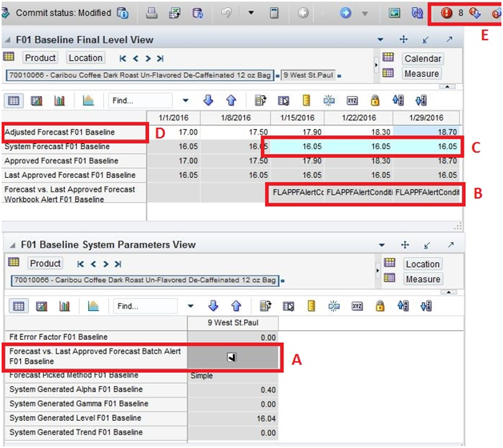Open view menu dropdown of System Parameters View

click(x=382, y=245)
